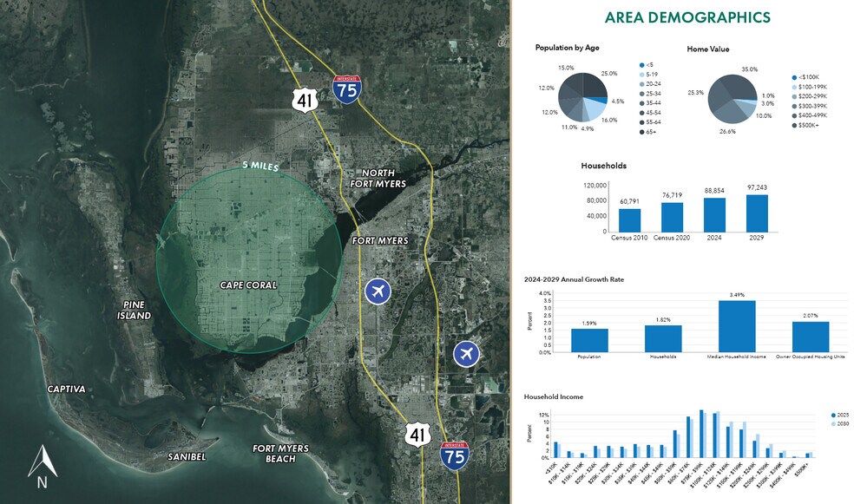Click the Home Value pie chart

732,99
